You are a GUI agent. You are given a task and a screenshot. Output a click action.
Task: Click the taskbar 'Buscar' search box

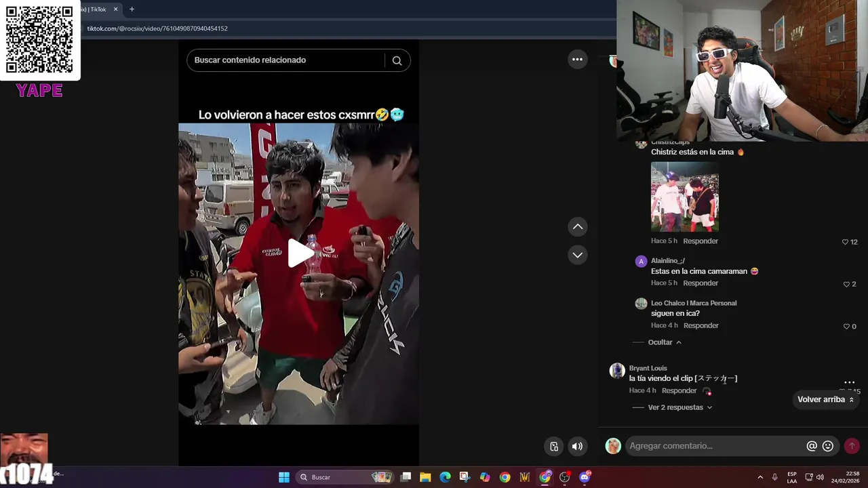pyautogui.click(x=346, y=477)
